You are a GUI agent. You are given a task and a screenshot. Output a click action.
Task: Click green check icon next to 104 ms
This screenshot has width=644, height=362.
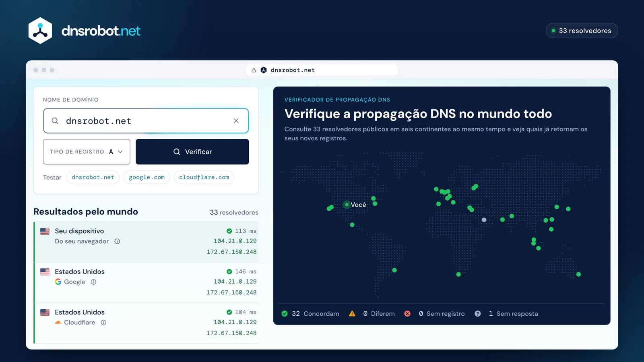(229, 312)
